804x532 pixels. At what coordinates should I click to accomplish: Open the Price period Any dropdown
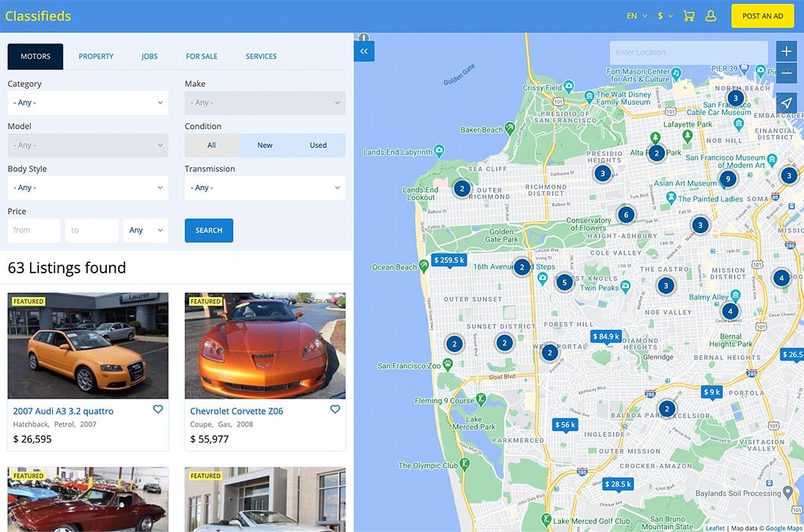[146, 231]
